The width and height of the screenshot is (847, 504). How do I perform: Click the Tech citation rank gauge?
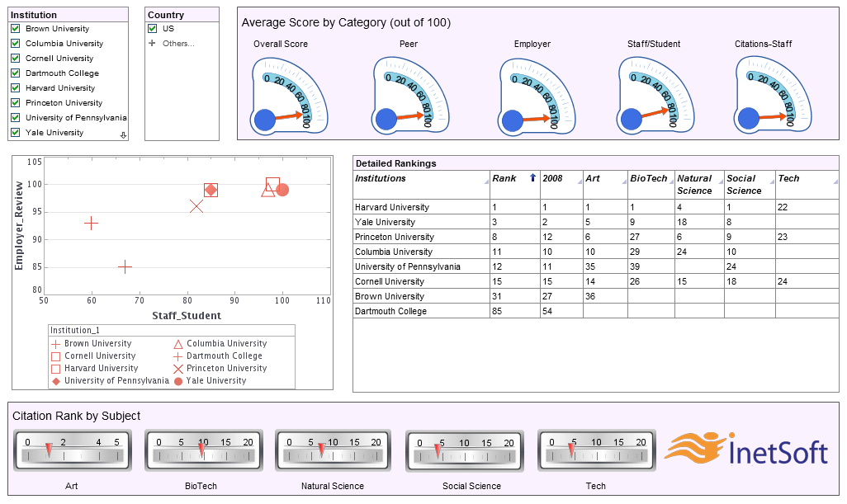(x=596, y=450)
